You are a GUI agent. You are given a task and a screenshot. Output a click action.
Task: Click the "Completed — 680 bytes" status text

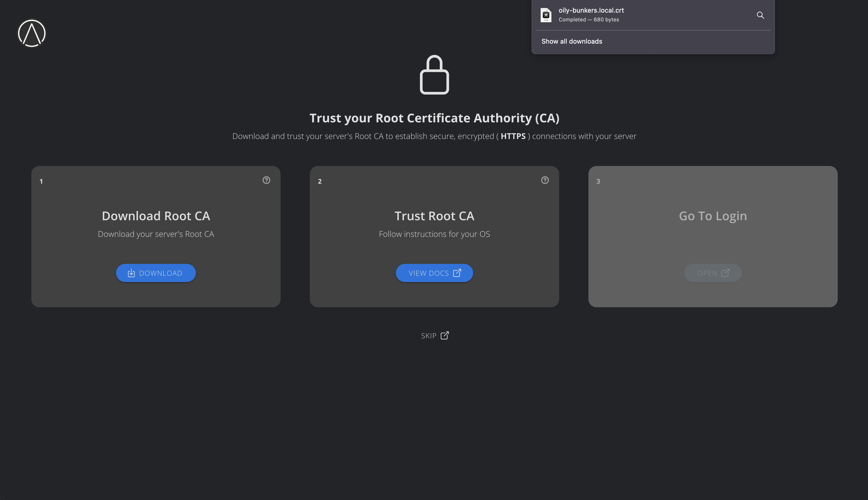(588, 20)
